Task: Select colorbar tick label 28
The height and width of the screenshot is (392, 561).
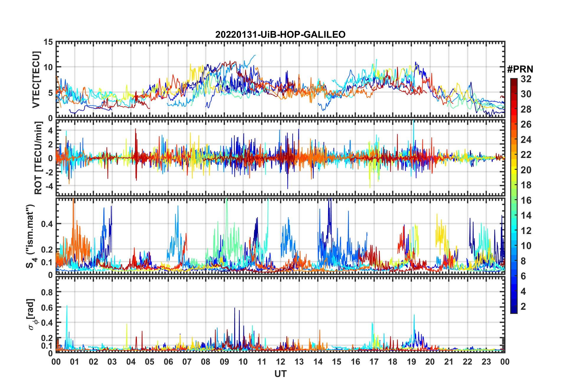Action: click(x=526, y=109)
